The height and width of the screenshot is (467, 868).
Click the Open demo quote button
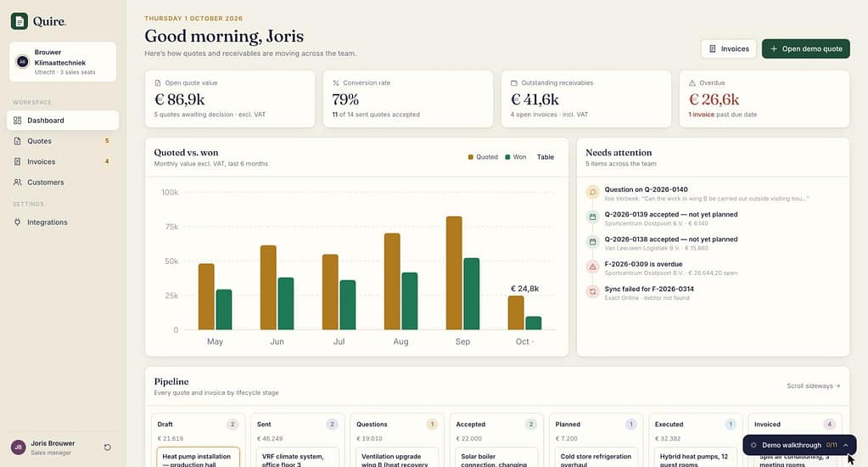[805, 48]
